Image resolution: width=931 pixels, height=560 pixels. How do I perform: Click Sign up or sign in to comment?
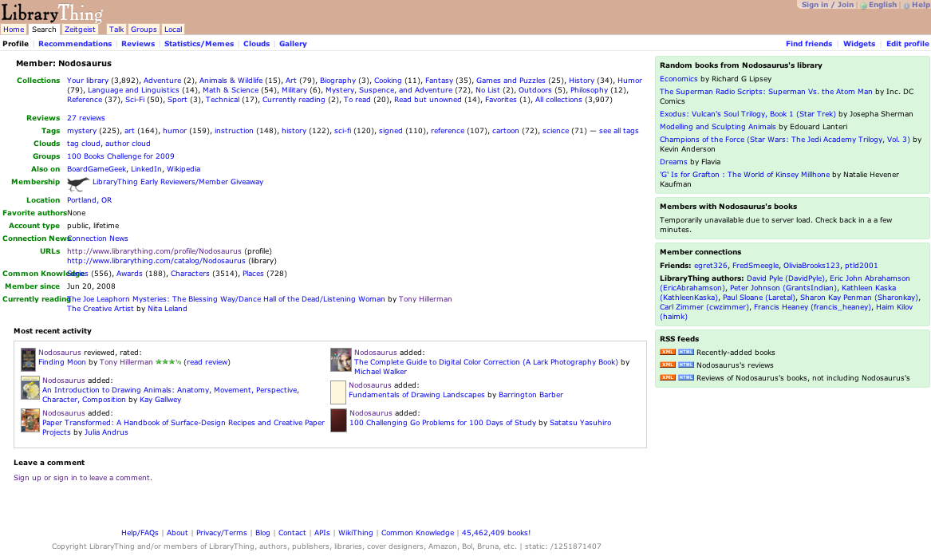coord(82,478)
